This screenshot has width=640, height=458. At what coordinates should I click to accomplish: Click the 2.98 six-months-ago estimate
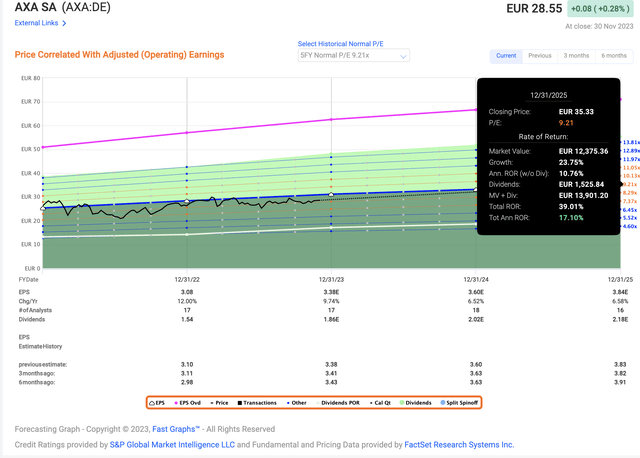pos(187,382)
